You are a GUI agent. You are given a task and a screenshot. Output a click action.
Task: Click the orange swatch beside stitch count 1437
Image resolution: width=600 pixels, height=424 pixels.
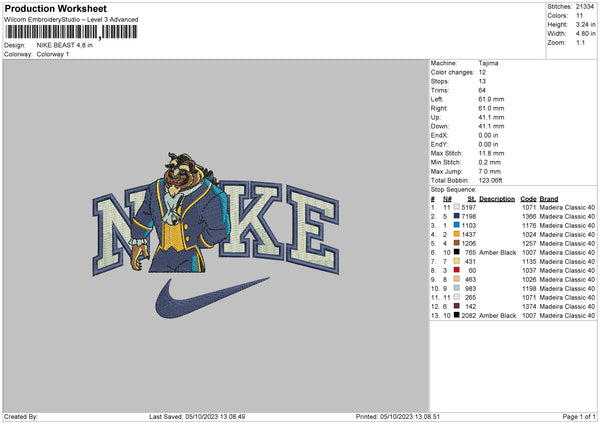click(457, 234)
